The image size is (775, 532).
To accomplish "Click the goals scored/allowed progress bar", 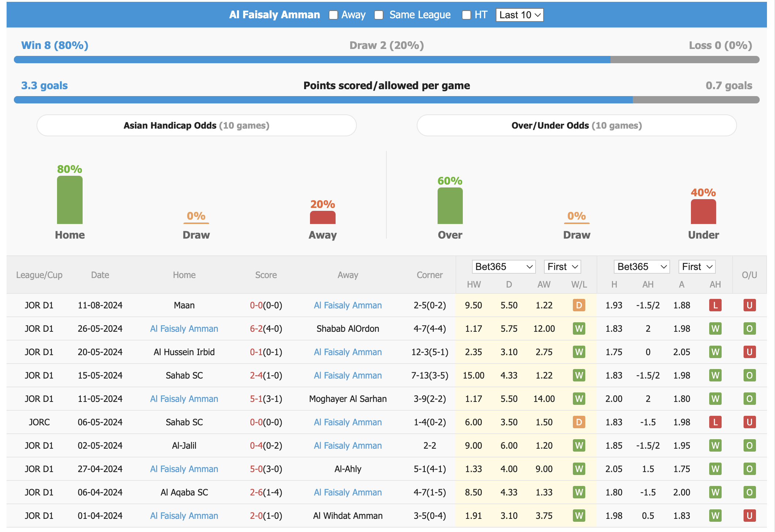I will [387, 100].
